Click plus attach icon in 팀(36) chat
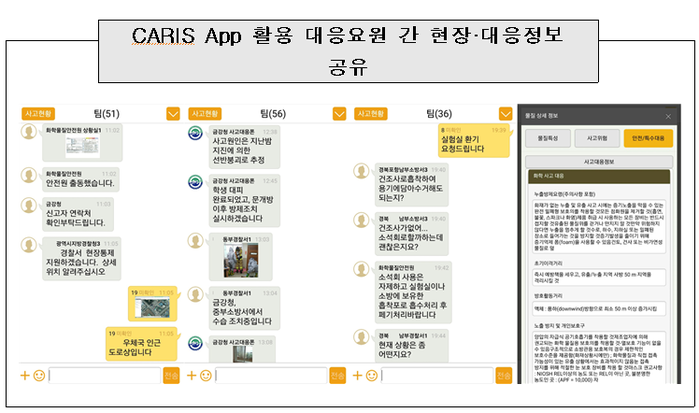 357,376
